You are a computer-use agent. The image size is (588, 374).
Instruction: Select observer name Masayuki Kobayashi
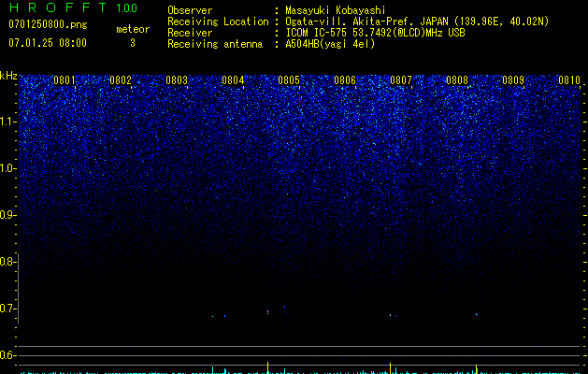pyautogui.click(x=336, y=10)
